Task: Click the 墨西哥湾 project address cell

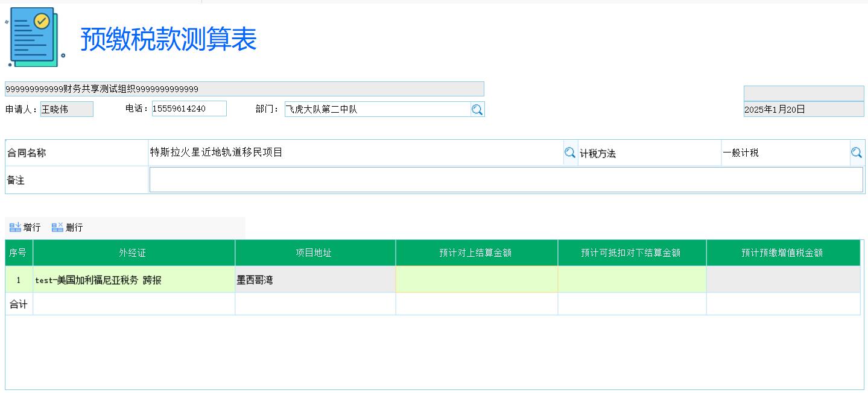Action: [314, 278]
